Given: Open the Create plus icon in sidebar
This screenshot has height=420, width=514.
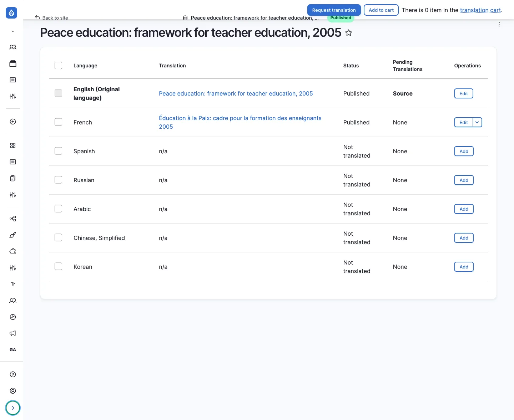Looking at the screenshot, I should pyautogui.click(x=13, y=122).
